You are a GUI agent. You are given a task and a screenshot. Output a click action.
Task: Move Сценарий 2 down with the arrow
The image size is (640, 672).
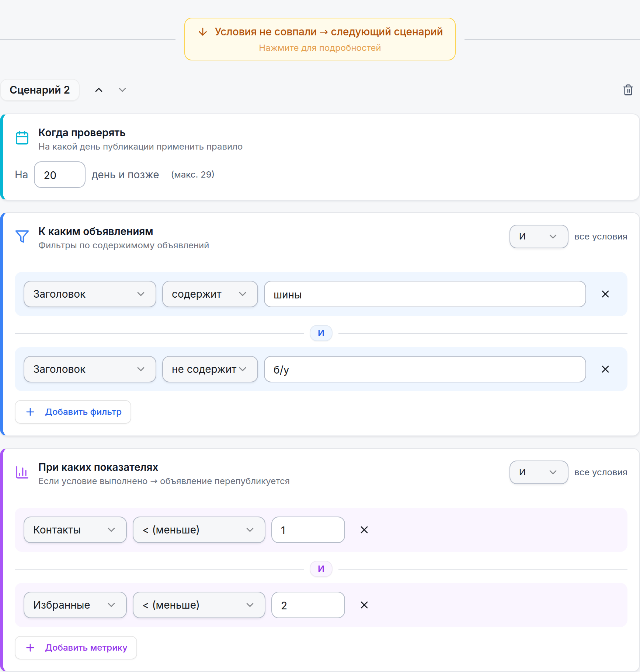pos(122,90)
